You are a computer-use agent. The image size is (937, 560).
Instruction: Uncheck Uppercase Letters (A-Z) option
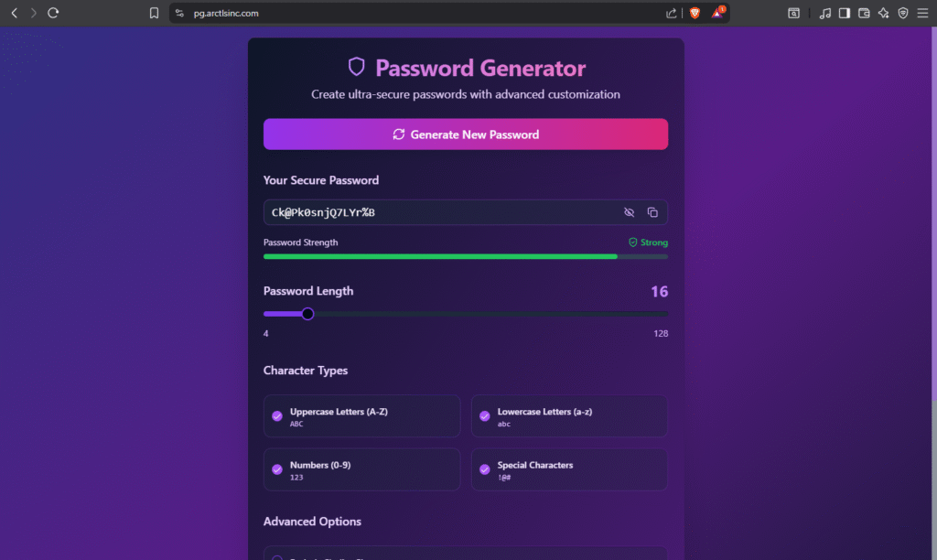pyautogui.click(x=277, y=416)
